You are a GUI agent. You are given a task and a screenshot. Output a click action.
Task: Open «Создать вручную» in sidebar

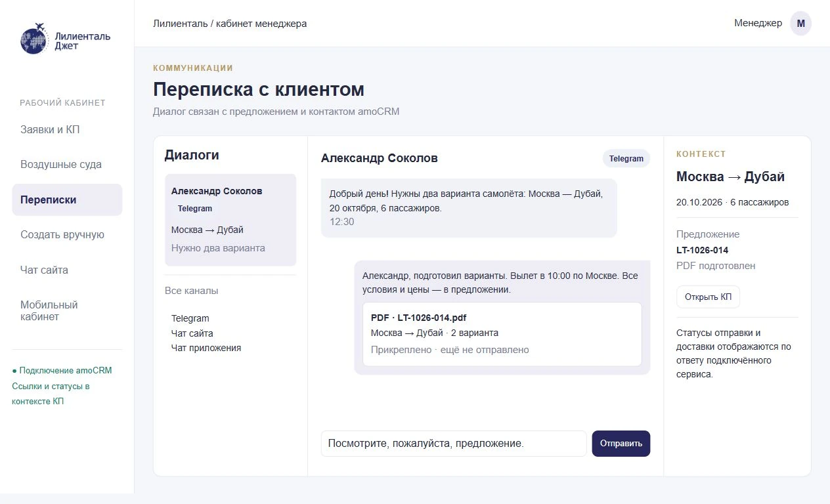pyautogui.click(x=67, y=235)
